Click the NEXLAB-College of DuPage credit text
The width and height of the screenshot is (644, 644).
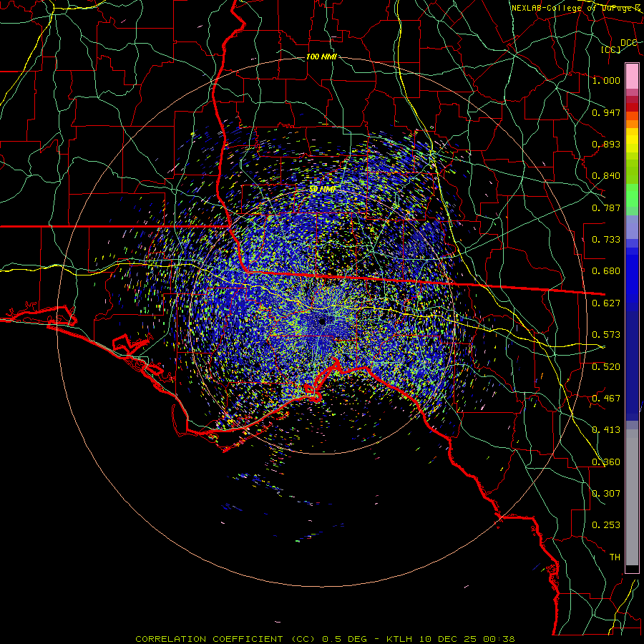click(x=576, y=8)
